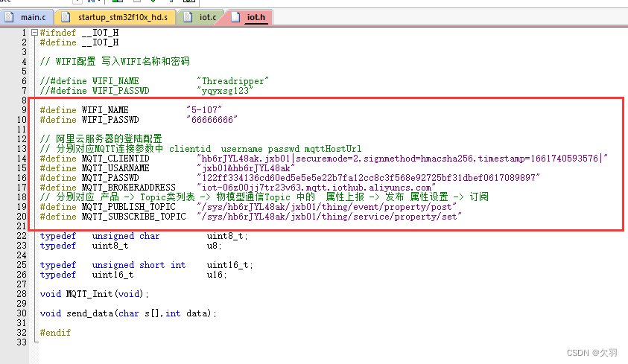
Task: Place the cursor on the MQTT_CLIENTID definition
Action: [323, 159]
